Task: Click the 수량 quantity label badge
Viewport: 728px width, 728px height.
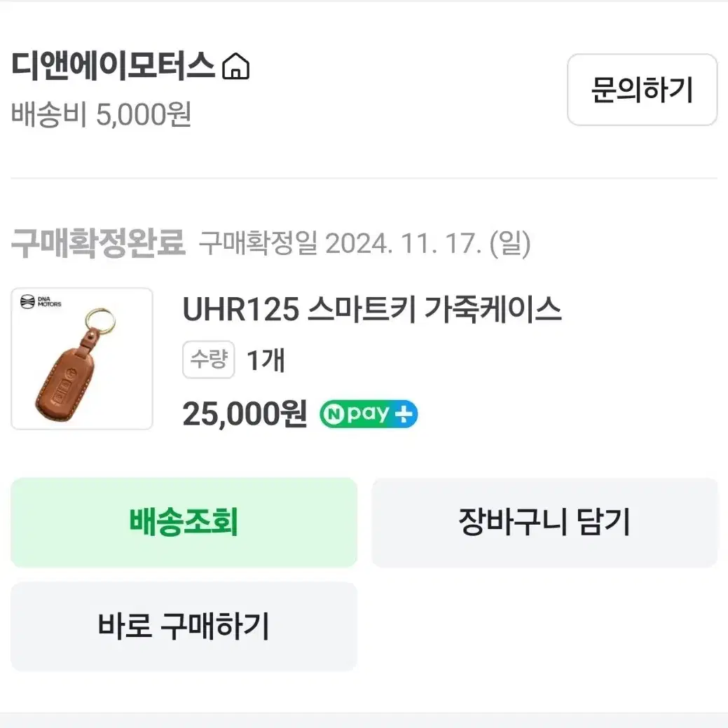Action: pyautogui.click(x=208, y=360)
